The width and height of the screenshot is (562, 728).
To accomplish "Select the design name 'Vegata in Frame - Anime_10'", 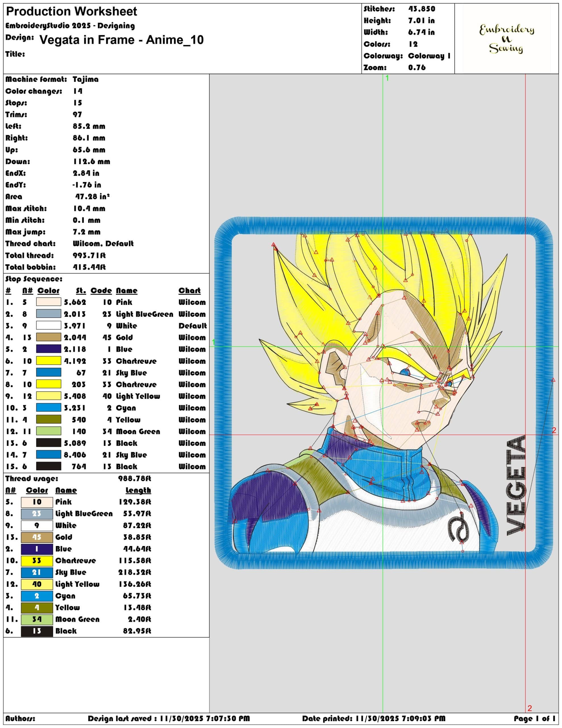I will [x=122, y=40].
